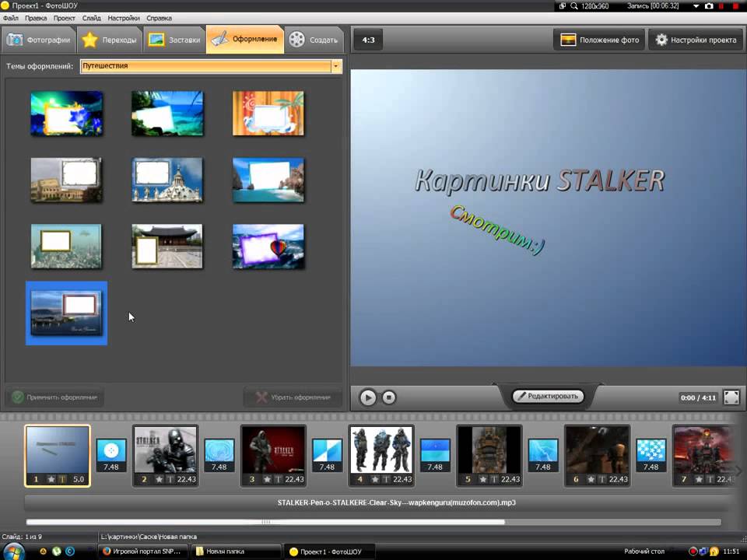Select slide 3 in the timeline

coord(273,456)
